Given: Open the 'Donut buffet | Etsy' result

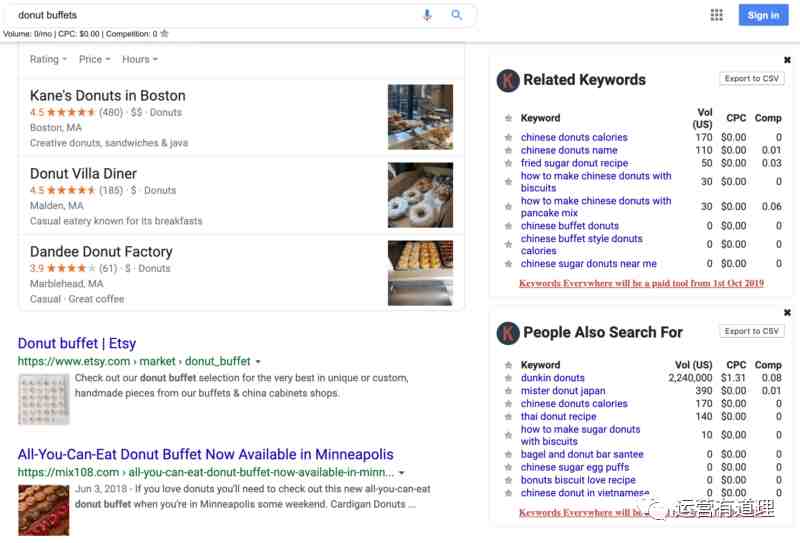Looking at the screenshot, I should 77,343.
